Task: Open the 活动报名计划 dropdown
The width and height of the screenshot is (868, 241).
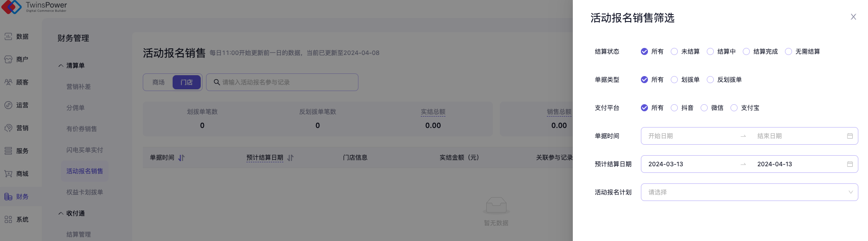Action: (x=749, y=192)
